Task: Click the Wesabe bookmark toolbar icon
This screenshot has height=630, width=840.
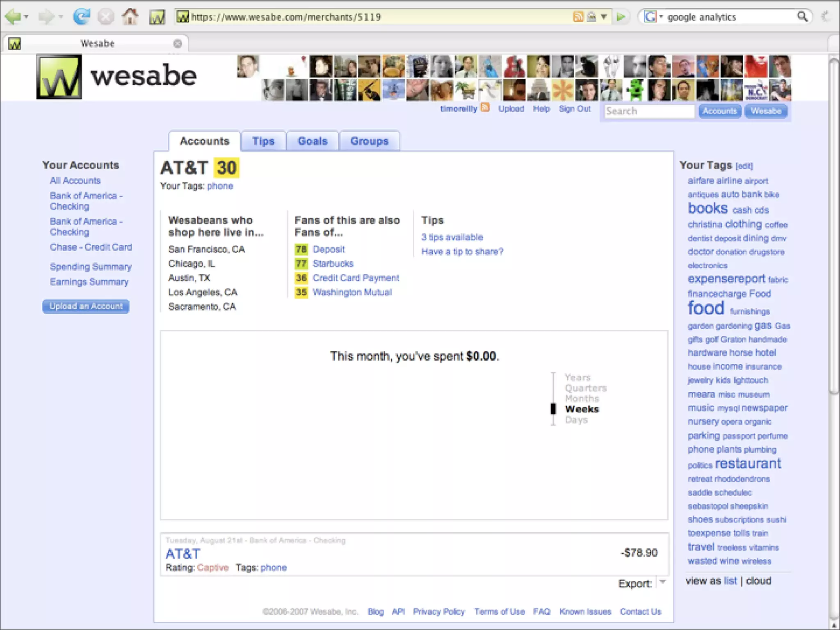Action: click(157, 17)
